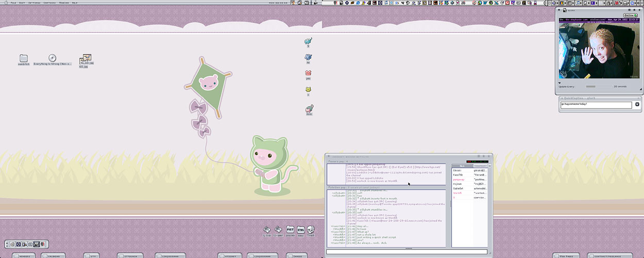Click the IRC chat message input field

click(x=406, y=252)
